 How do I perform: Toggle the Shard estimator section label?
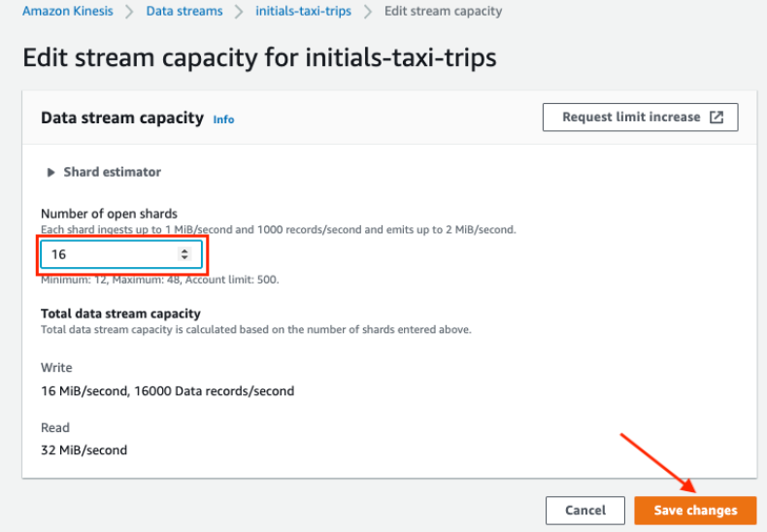tap(112, 172)
